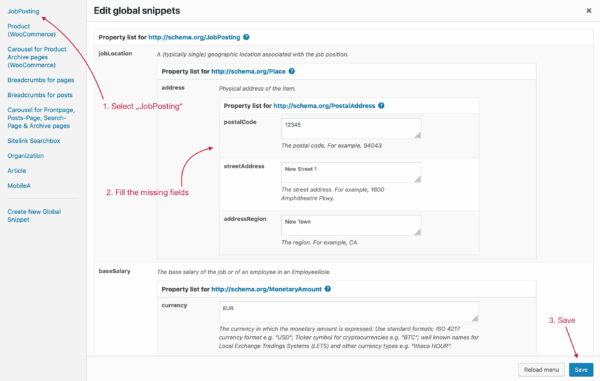Close the Edit global snippets dialog
The image size is (600, 381).
tap(589, 11)
